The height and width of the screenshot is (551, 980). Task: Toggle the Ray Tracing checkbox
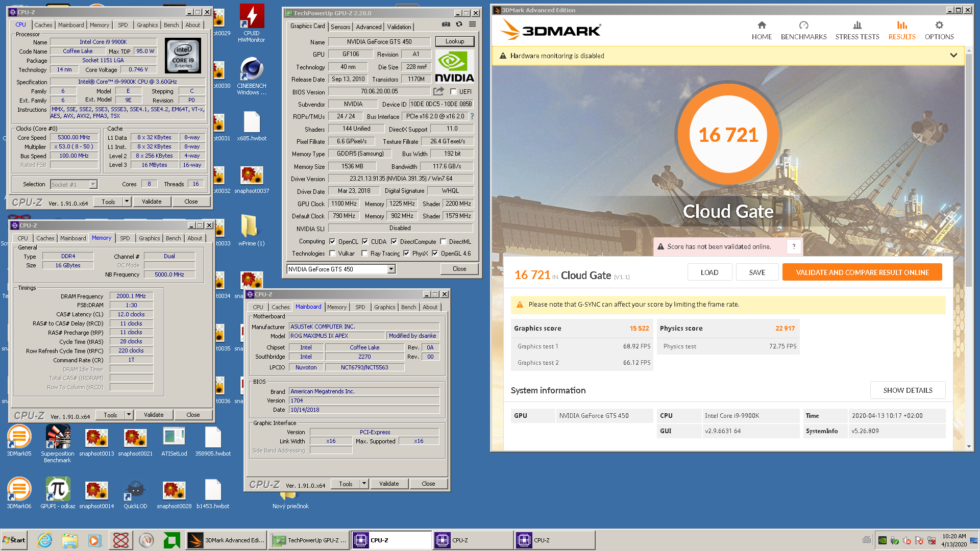[x=364, y=254]
